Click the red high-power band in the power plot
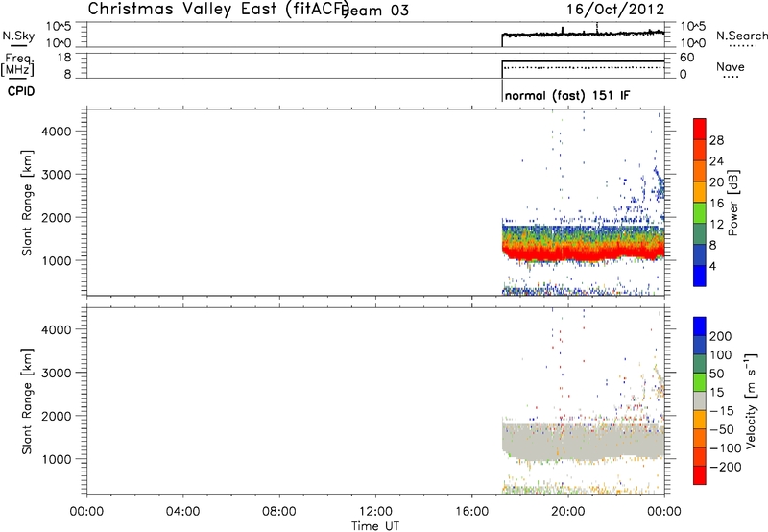This screenshot has width=768, height=532. (x=583, y=254)
